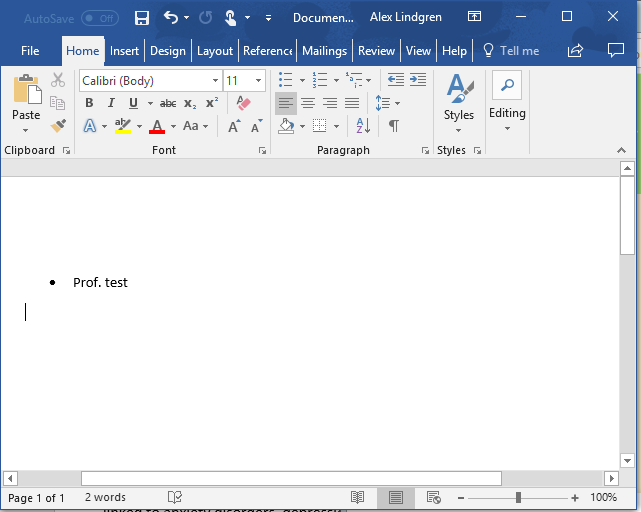Screen dimensions: 641x512
Task: Open the Mailings tab
Action: click(324, 51)
